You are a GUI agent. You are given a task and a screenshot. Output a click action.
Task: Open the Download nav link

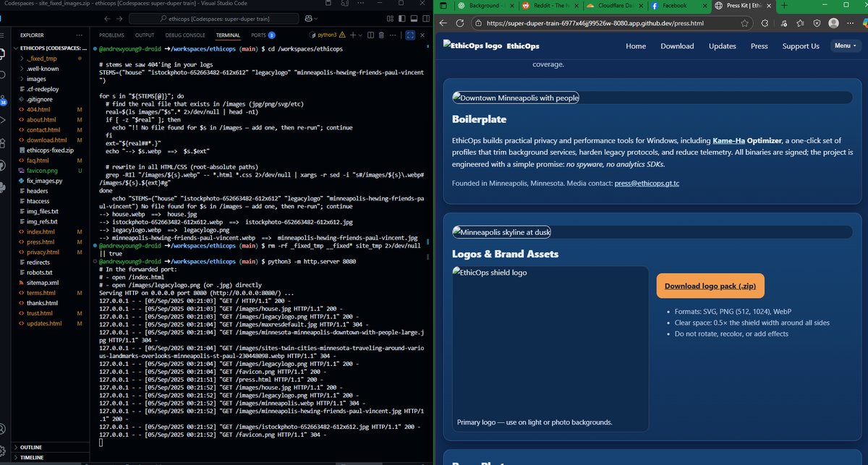pyautogui.click(x=677, y=46)
